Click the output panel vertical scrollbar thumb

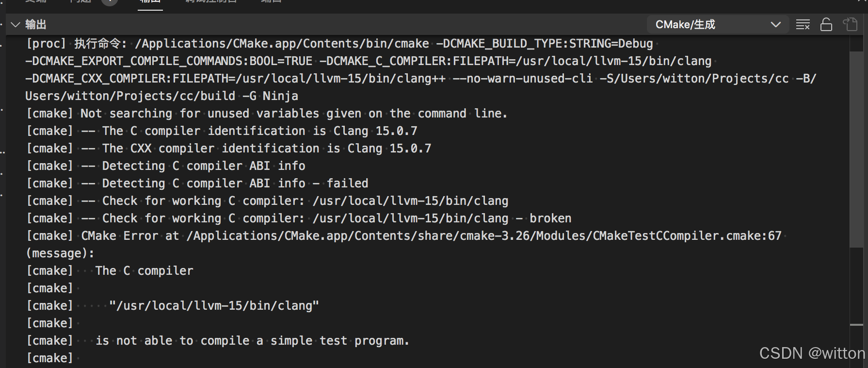click(x=856, y=146)
